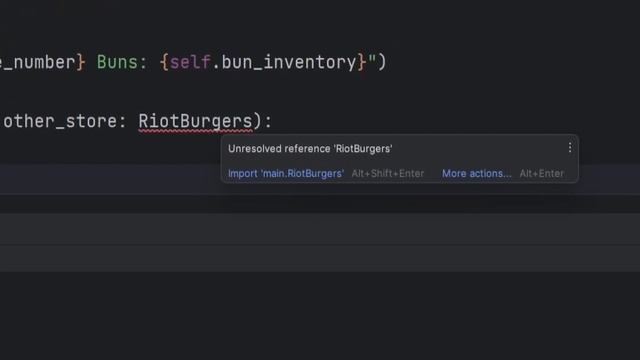Open the More actions... link
This screenshot has width=640, height=360.
476,173
